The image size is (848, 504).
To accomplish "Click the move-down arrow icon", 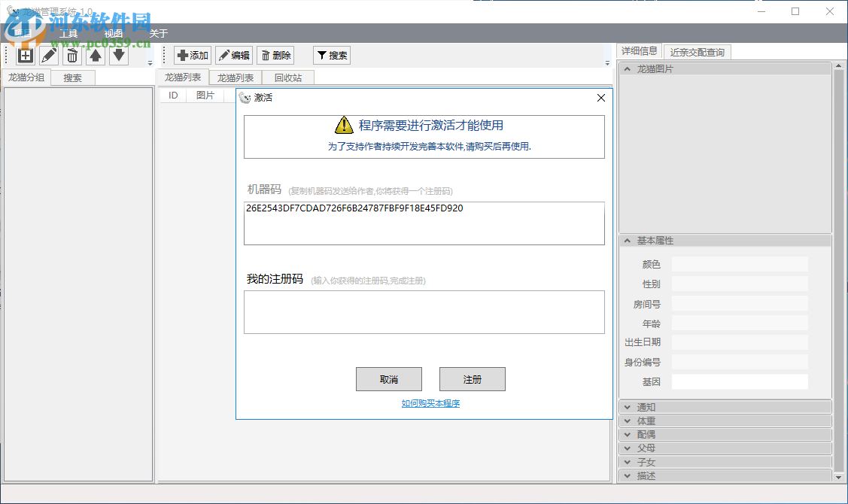I will 118,55.
